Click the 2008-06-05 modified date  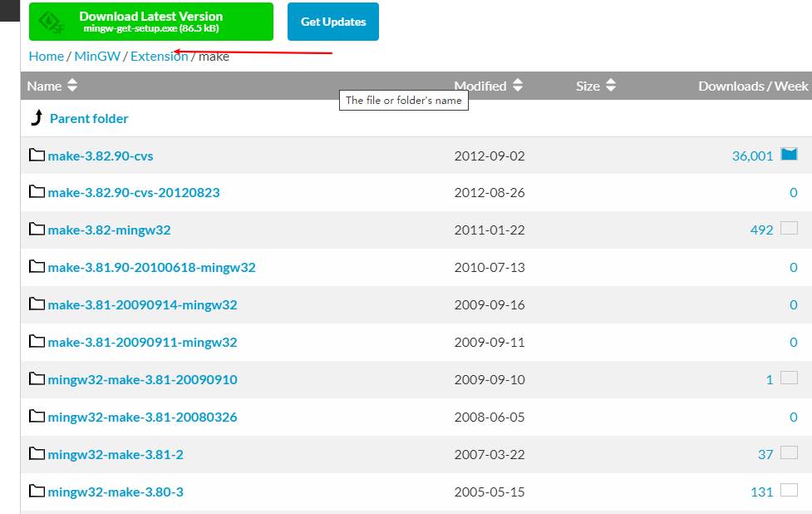pyautogui.click(x=490, y=418)
